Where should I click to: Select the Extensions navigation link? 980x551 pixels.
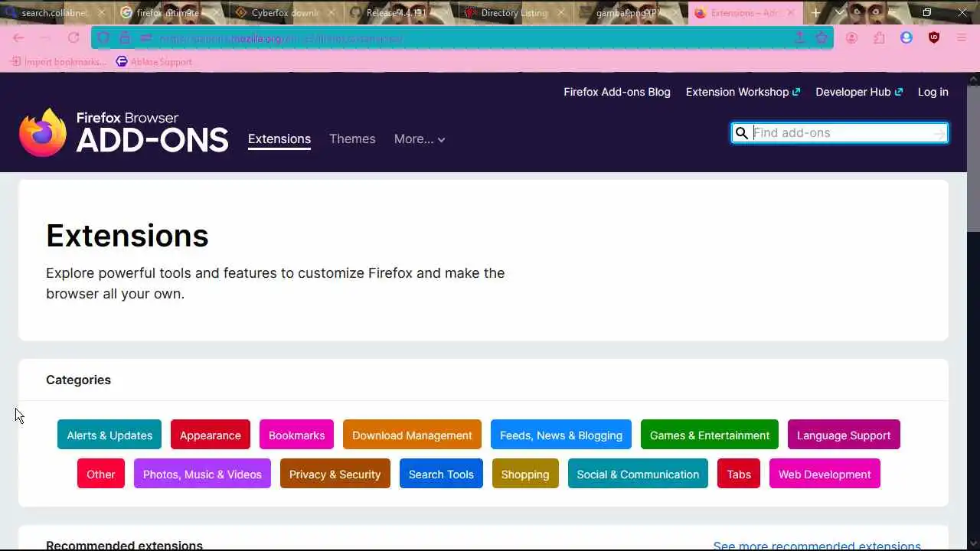[279, 139]
